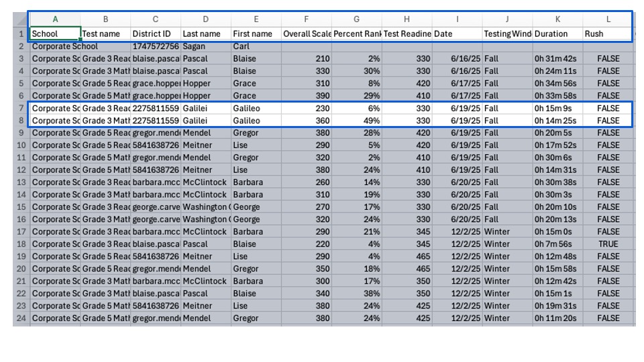The image size is (644, 362).
Task: Click the 'Test Readiness' header cell
Action: (407, 34)
